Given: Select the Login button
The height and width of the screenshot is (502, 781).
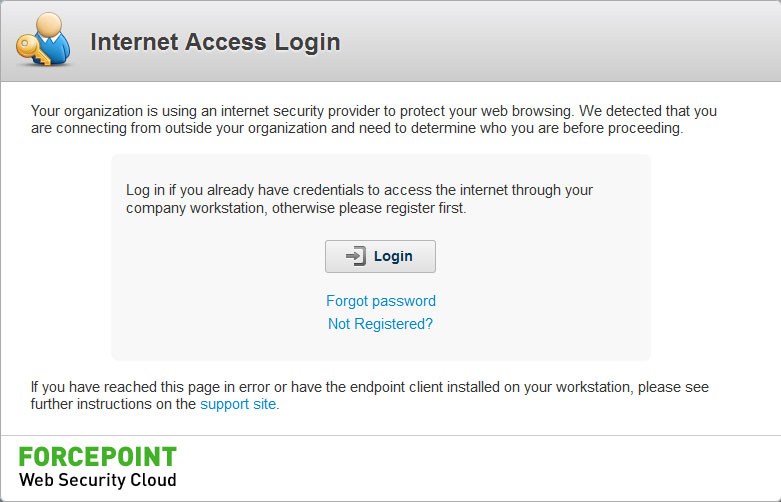Looking at the screenshot, I should [x=380, y=256].
